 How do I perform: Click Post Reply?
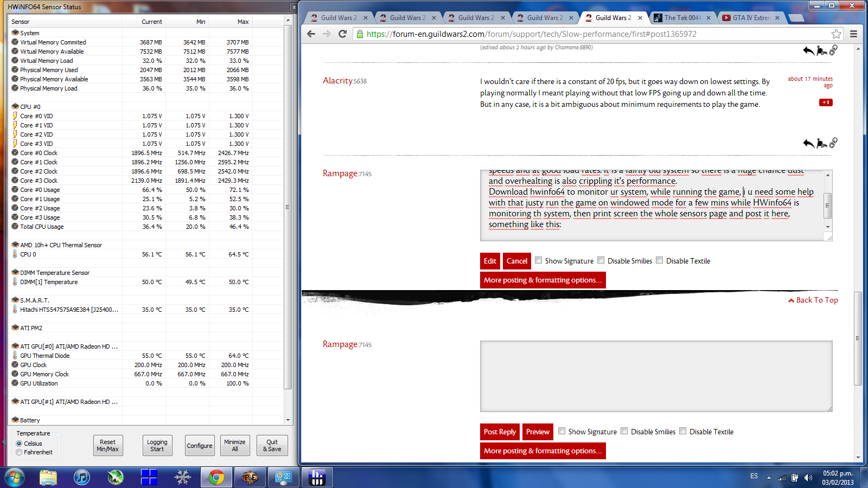coord(500,432)
